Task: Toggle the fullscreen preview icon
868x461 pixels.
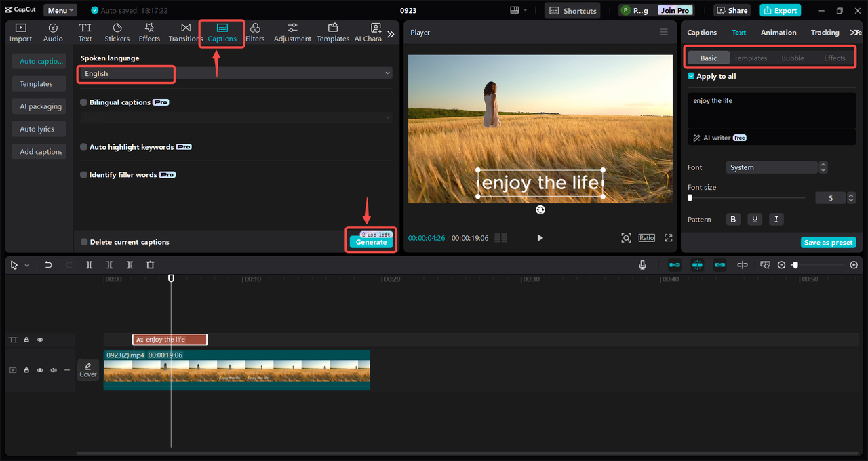Action: click(x=669, y=238)
